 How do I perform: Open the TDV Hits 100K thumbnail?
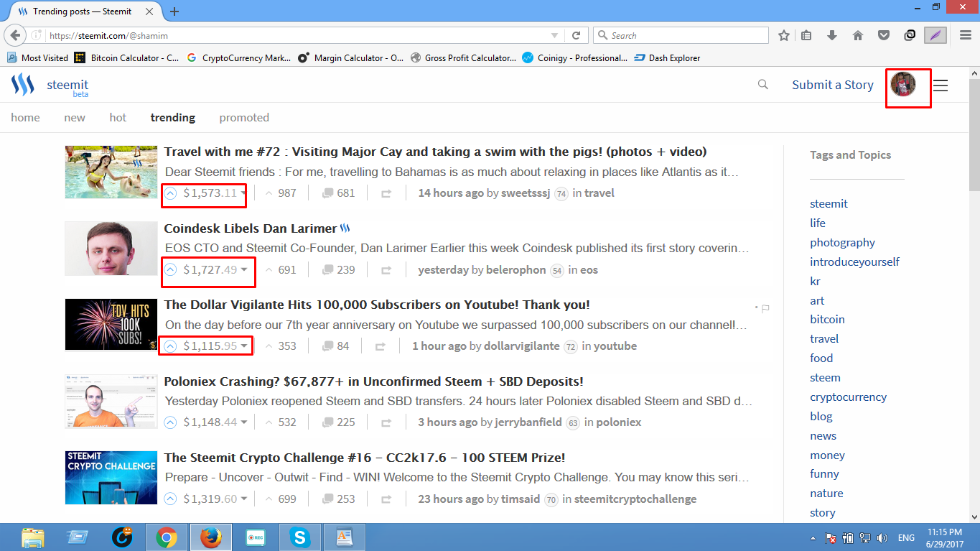tap(111, 325)
